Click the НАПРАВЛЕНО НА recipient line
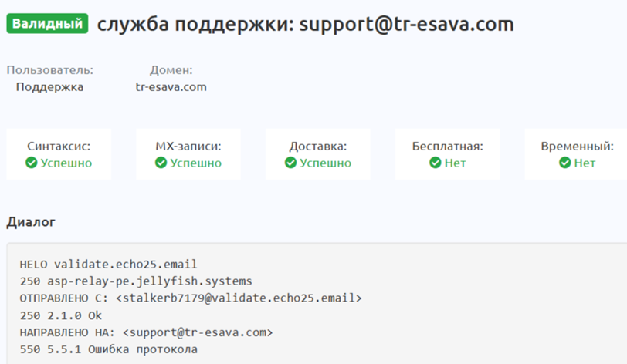The height and width of the screenshot is (364, 627). 147,332
